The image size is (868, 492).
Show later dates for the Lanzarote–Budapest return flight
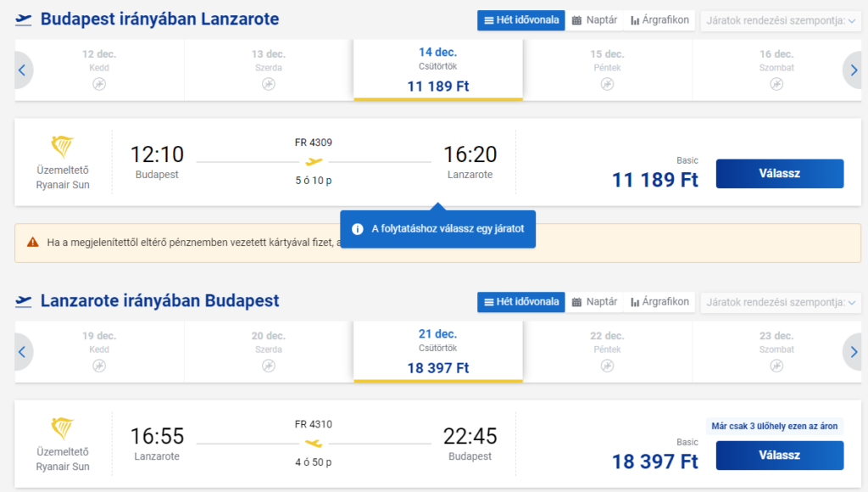[x=853, y=352]
